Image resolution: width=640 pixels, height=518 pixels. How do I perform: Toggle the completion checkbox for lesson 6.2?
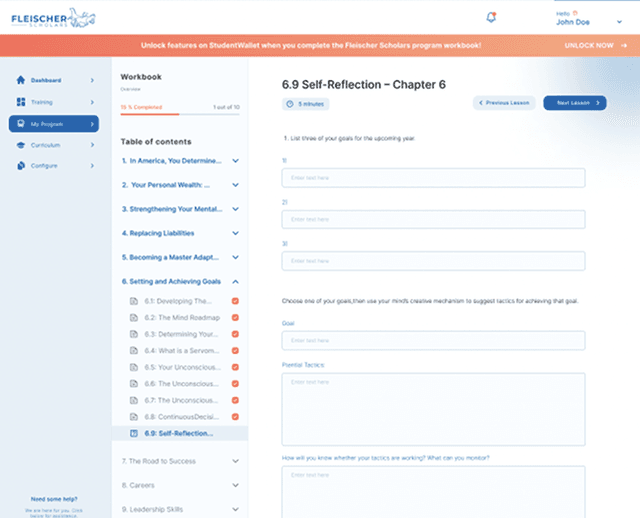tap(235, 318)
